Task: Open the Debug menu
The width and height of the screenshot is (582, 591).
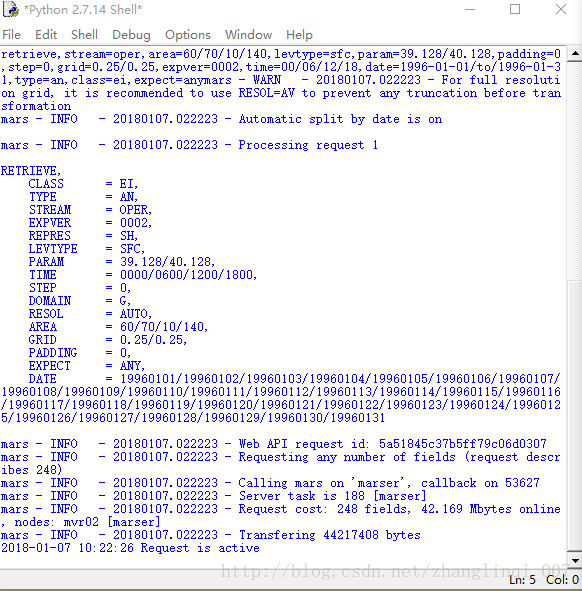Action: 131,35
